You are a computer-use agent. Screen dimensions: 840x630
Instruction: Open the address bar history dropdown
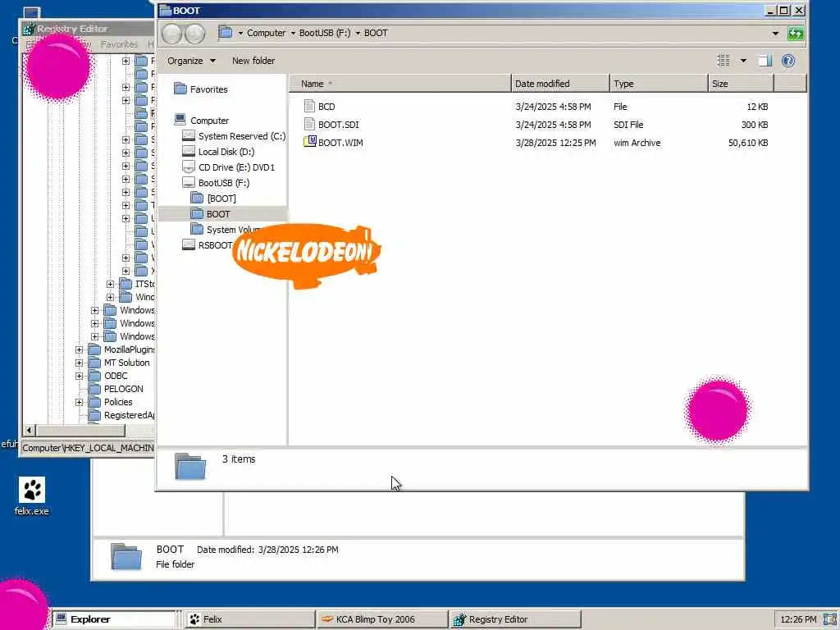click(x=775, y=33)
